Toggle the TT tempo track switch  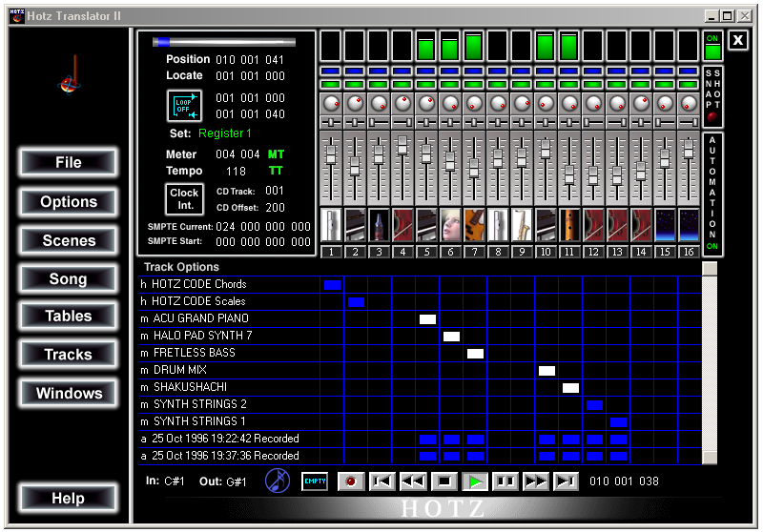tap(276, 171)
